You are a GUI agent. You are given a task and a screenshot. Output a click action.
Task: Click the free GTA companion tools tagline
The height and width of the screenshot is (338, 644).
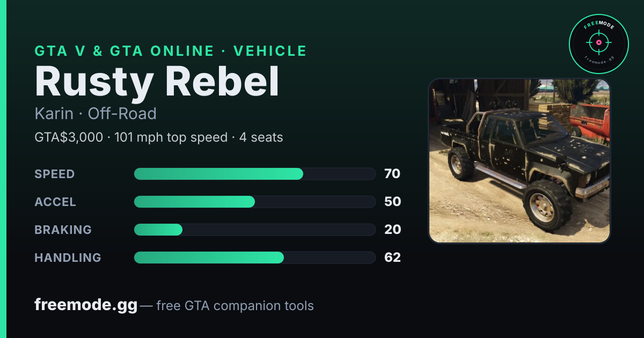point(235,306)
